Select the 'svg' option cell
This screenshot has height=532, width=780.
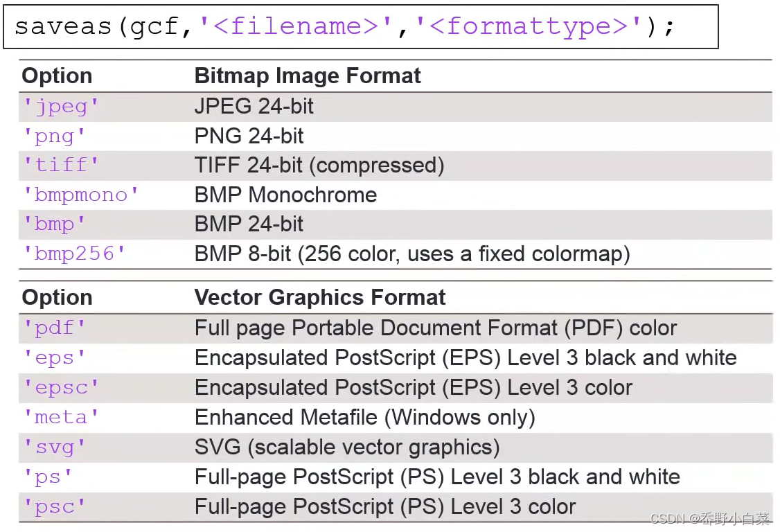pyautogui.click(x=54, y=447)
